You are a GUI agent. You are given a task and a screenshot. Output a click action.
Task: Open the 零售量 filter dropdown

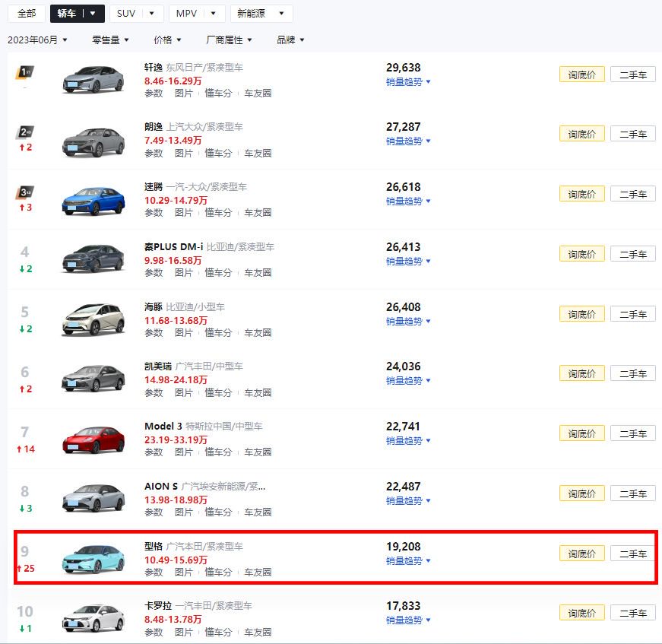[x=110, y=40]
